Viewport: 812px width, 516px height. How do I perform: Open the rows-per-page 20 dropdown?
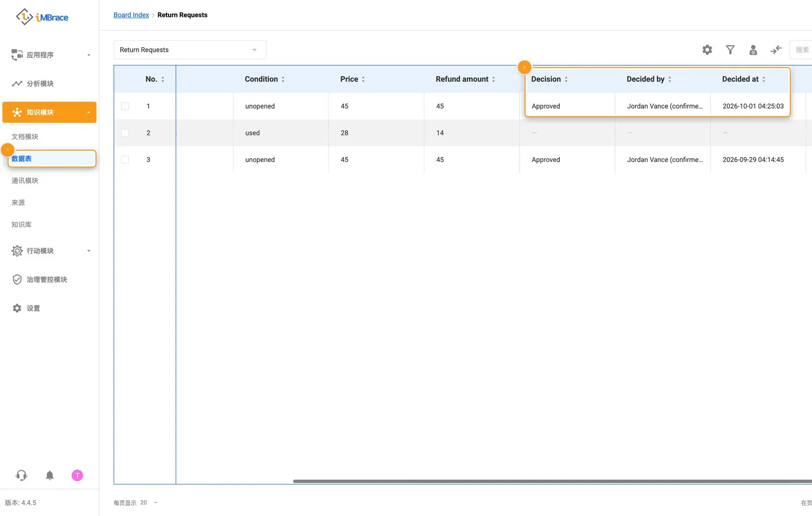point(149,503)
